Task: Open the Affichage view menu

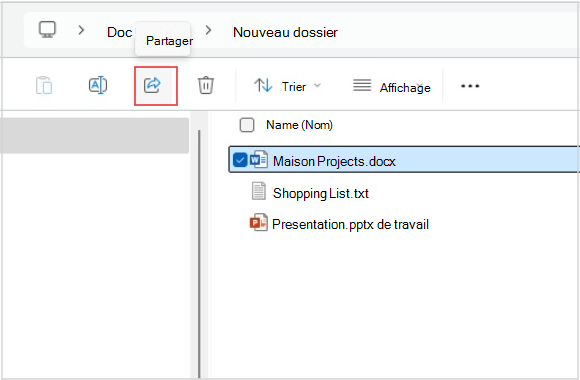Action: (x=392, y=87)
